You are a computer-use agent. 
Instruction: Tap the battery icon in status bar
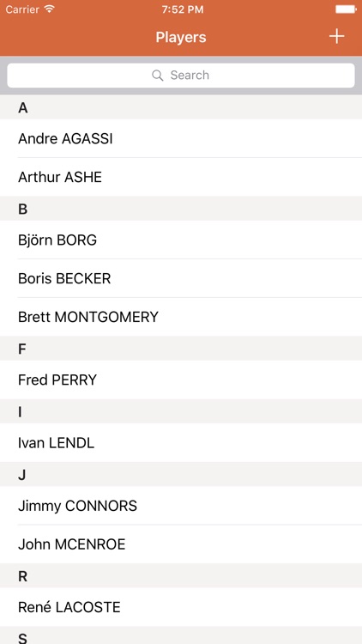coord(346,9)
